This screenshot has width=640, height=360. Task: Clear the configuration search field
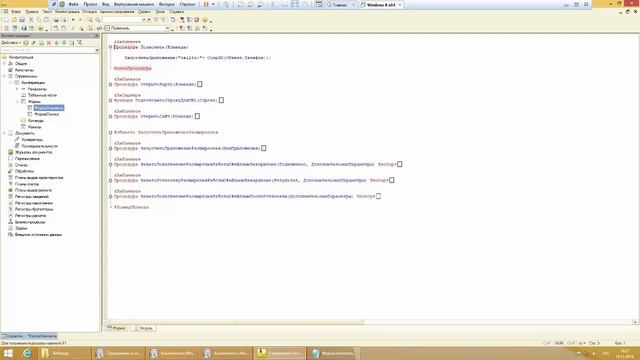97,50
